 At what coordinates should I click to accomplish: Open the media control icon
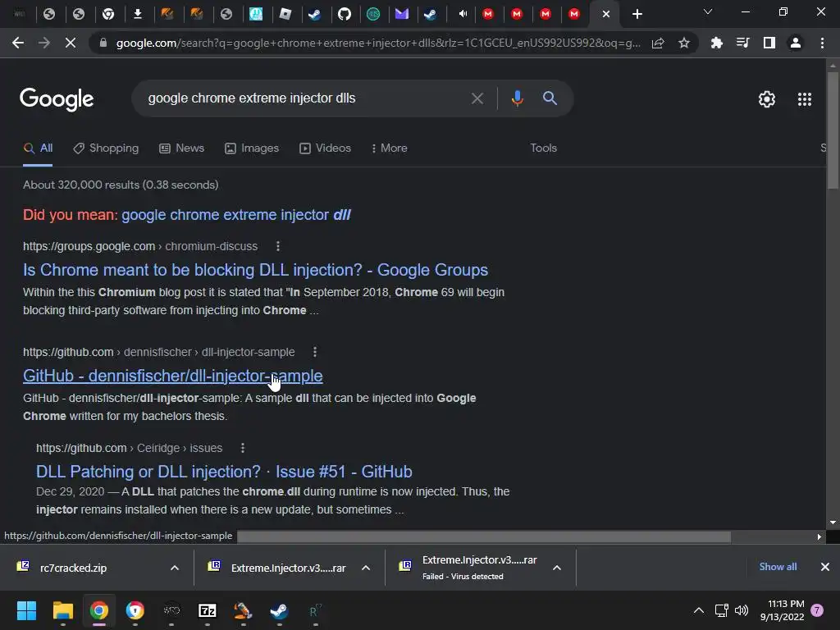pyautogui.click(x=743, y=43)
